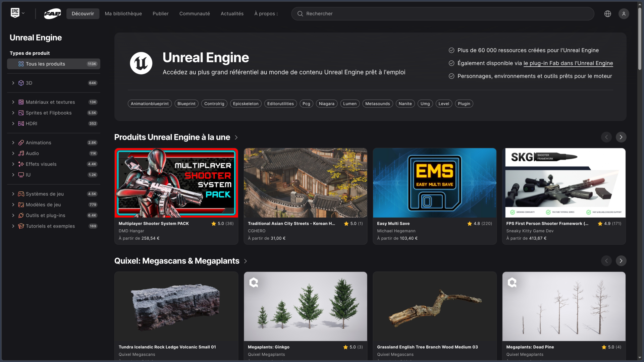Viewport: 644px width, 362px height.
Task: Select the 3D cube category icon
Action: [21, 83]
